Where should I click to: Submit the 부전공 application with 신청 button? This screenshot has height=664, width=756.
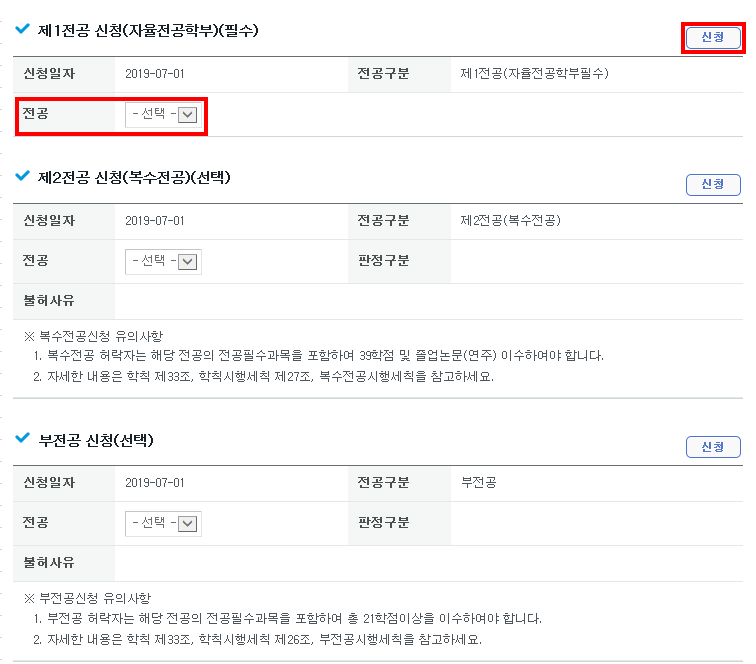(x=712, y=447)
